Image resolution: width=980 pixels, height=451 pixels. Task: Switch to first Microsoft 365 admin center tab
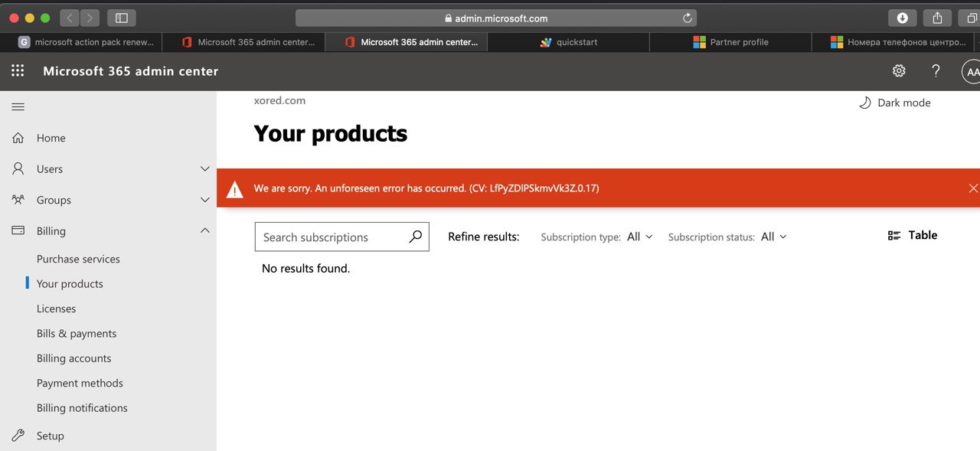(243, 42)
